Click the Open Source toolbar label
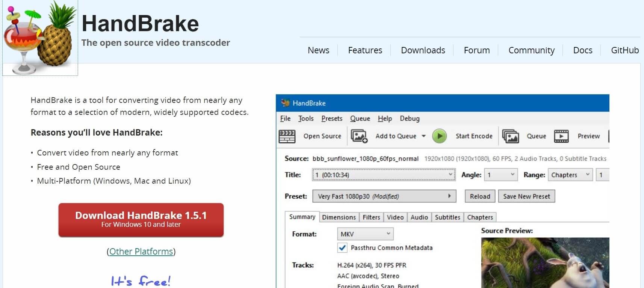Image resolution: width=644 pixels, height=288 pixels. point(322,136)
